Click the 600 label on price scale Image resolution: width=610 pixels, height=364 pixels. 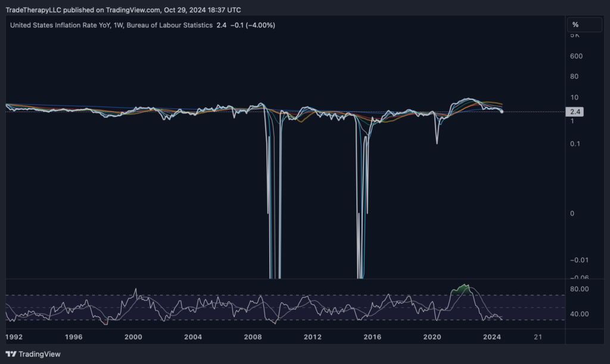click(x=576, y=56)
